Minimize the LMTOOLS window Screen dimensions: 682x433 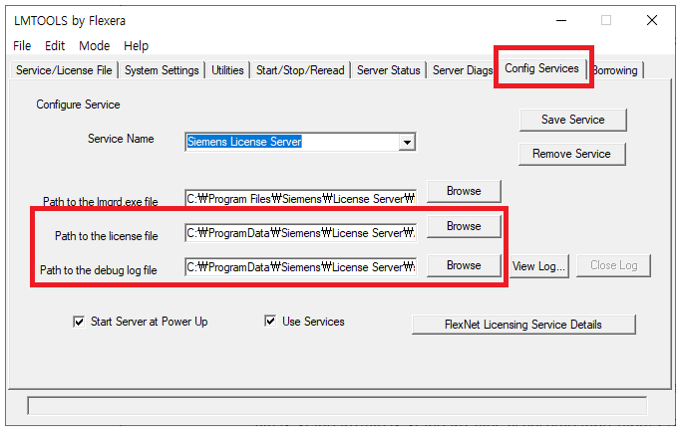pos(562,20)
